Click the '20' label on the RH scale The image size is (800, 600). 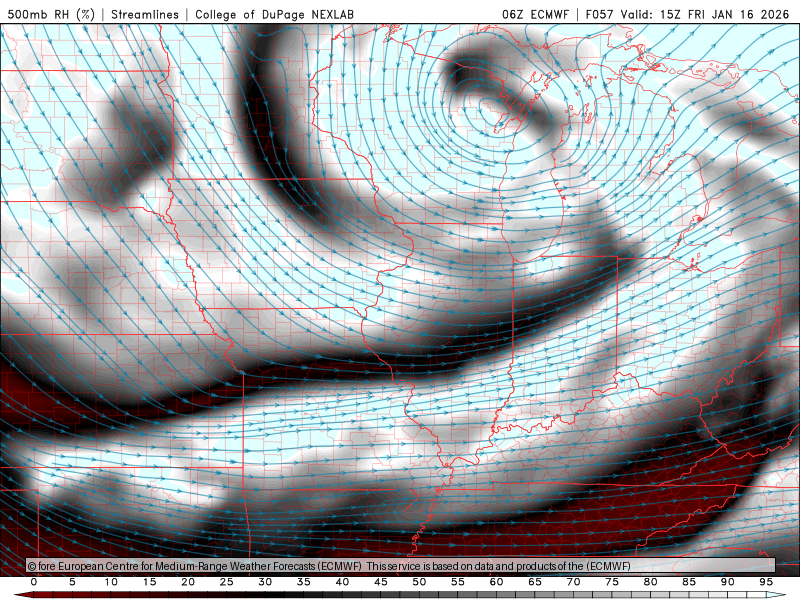[188, 582]
